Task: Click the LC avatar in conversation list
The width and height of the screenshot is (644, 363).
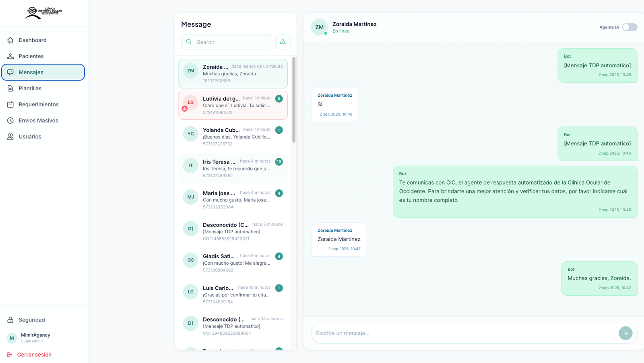Action: click(190, 292)
